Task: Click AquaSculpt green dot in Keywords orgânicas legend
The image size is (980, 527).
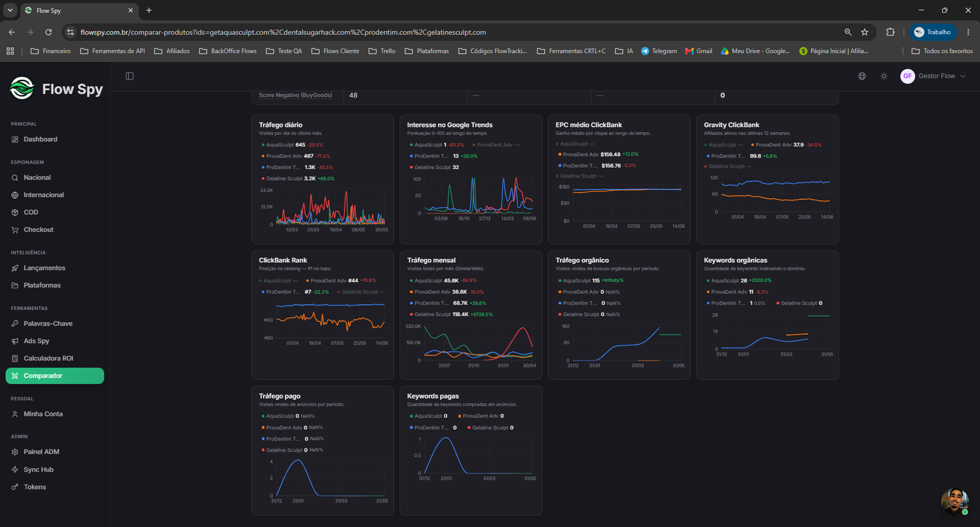Action: coord(708,281)
